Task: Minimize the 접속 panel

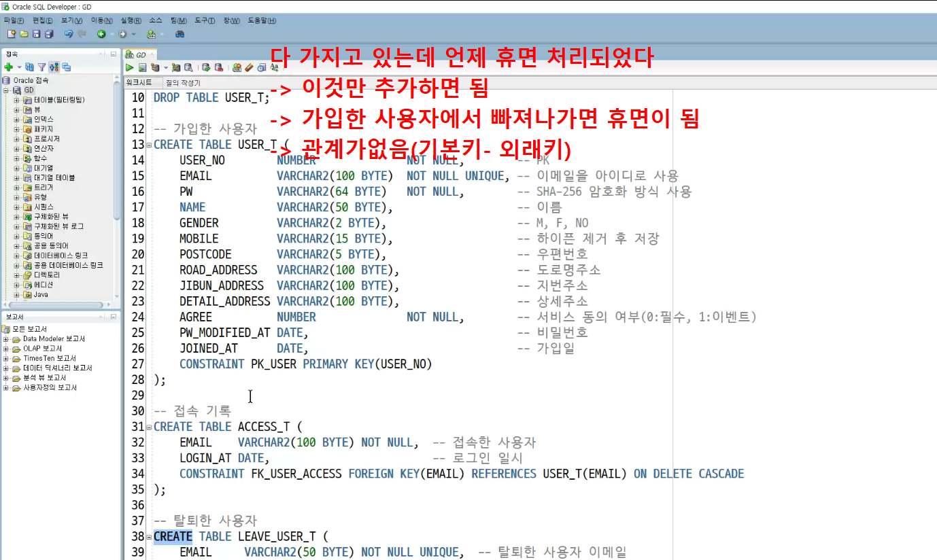Action: [114, 54]
